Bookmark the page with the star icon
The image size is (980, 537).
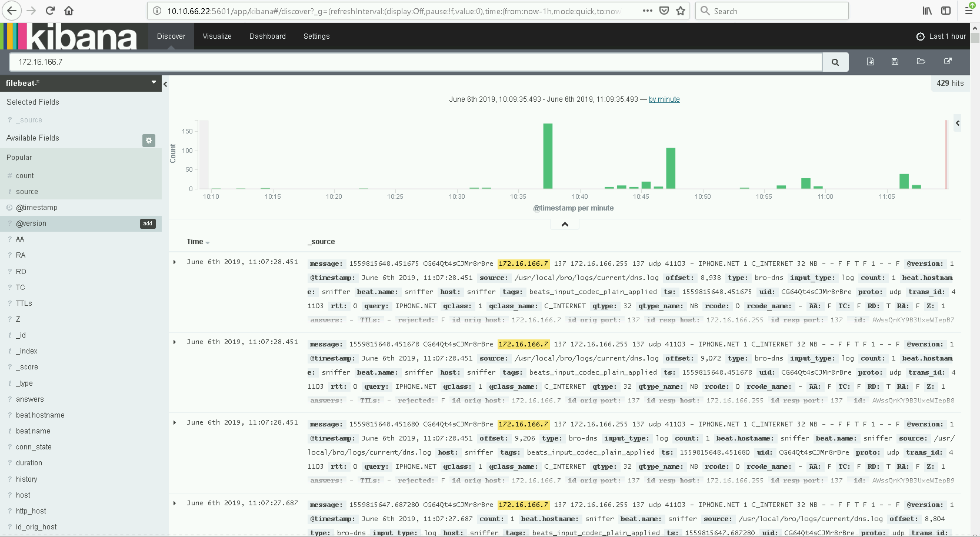point(681,11)
